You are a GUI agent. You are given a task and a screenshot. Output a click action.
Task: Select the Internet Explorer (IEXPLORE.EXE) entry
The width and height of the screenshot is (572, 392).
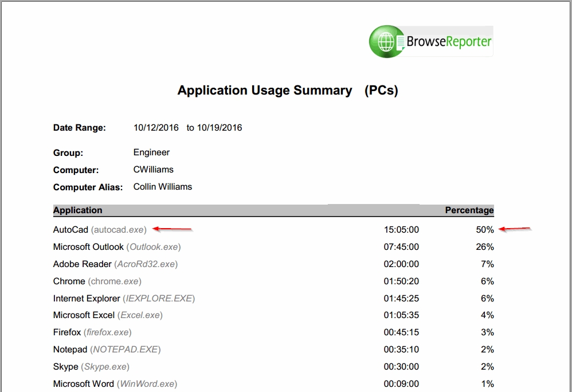pyautogui.click(x=124, y=298)
